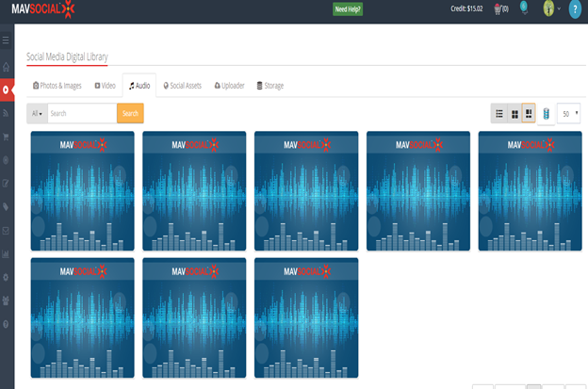Switch to list view layout
This screenshot has width=588, height=389.
click(499, 114)
